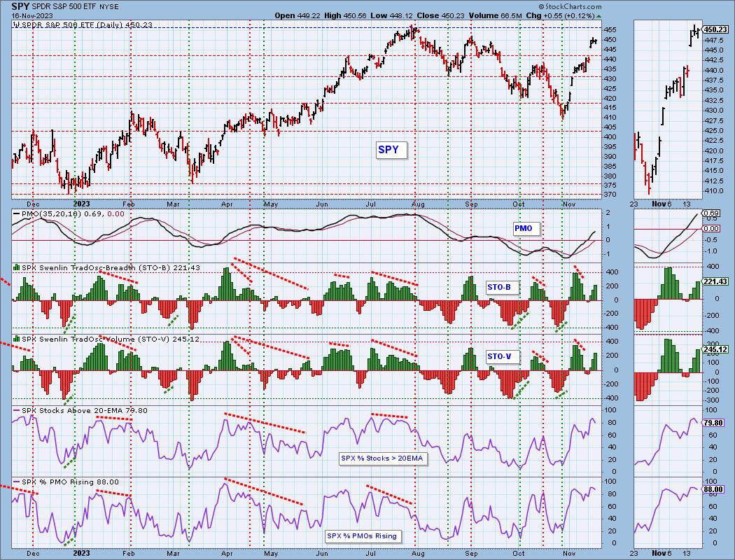This screenshot has width=735, height=560.
Task: Click the SPX % PMOs Rising label
Action: (362, 536)
